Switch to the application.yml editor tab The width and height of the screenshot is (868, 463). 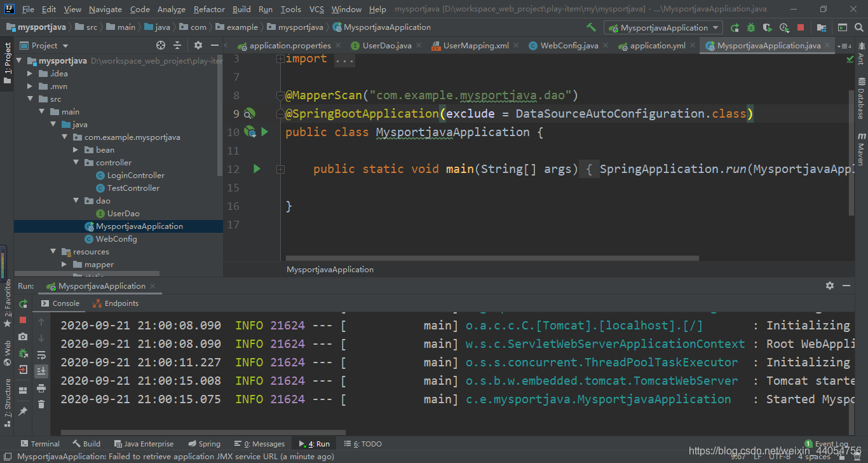click(x=658, y=45)
